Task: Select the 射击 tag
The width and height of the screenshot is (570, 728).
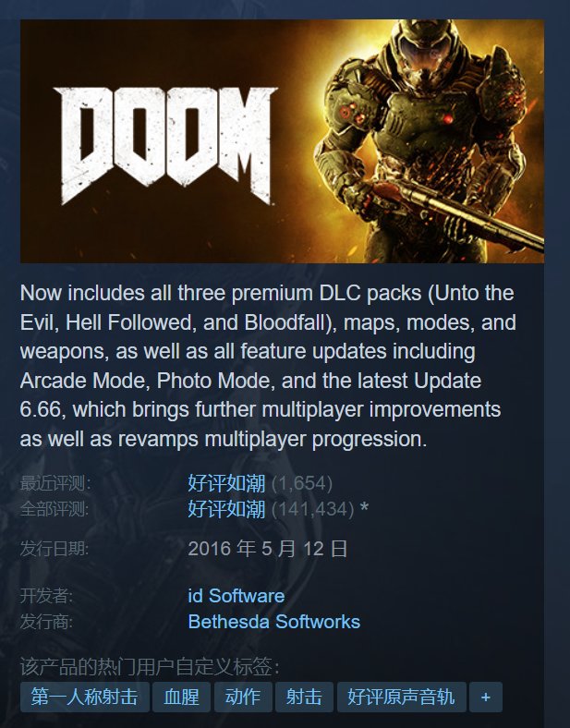Action: 304,697
